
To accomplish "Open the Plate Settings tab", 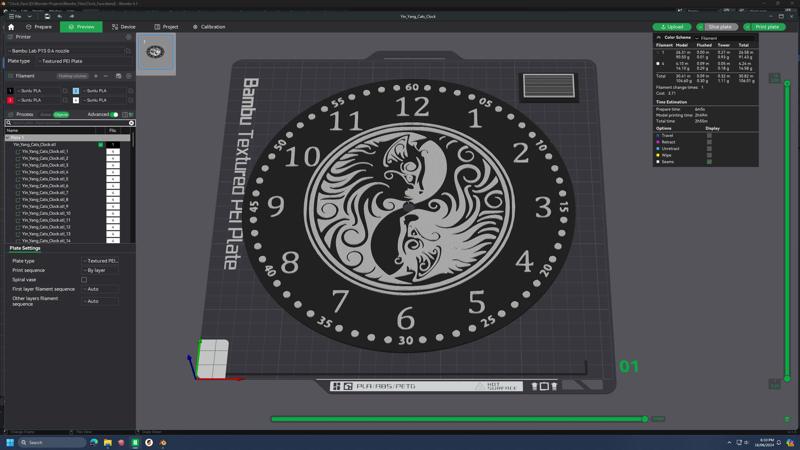I will 25,248.
